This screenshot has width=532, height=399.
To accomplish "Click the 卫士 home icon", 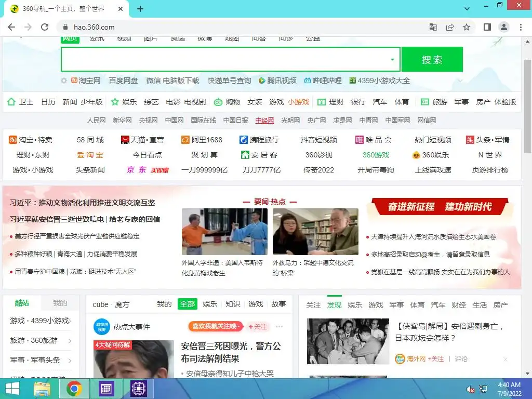I will [11, 102].
